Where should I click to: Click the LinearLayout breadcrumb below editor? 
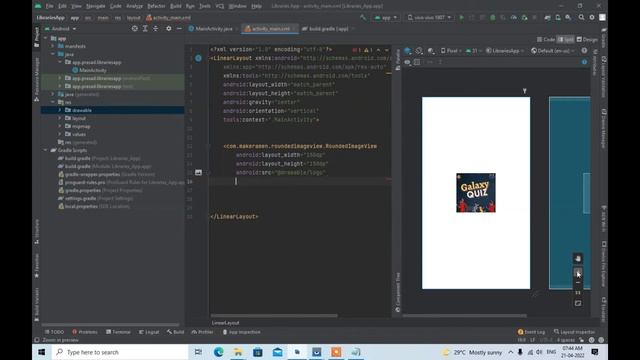[225, 323]
